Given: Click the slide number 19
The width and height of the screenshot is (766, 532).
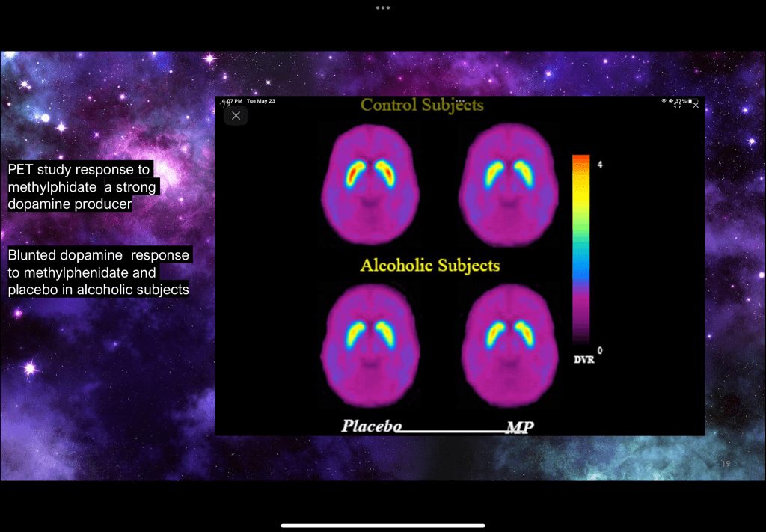Looking at the screenshot, I should tap(726, 465).
